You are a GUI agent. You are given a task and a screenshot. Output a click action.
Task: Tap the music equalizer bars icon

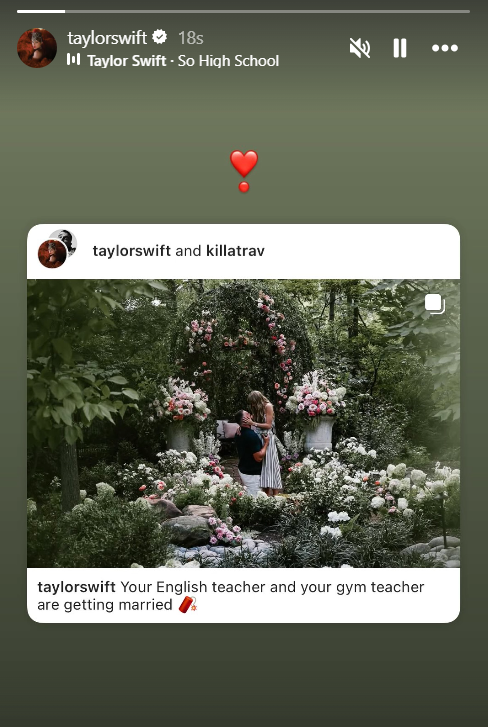73,59
